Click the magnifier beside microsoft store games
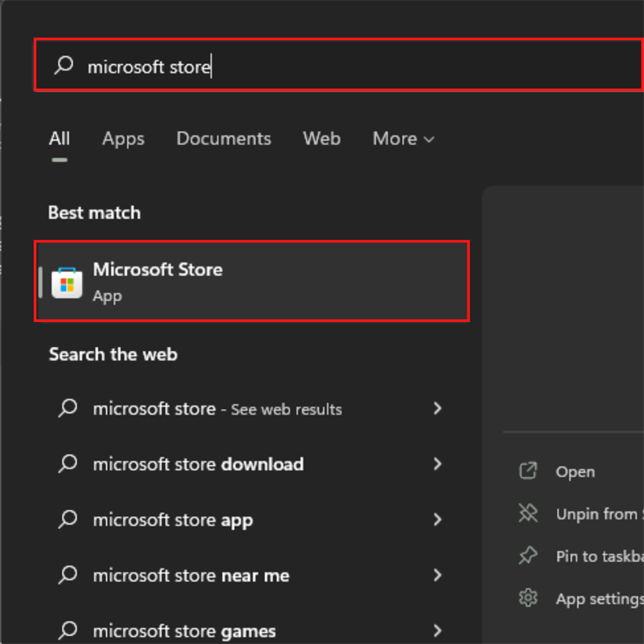This screenshot has width=644, height=644. click(x=68, y=630)
